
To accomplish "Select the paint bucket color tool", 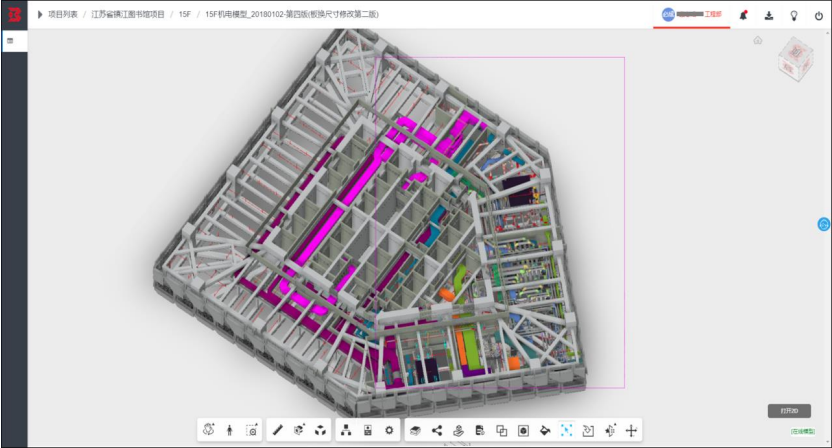I will (x=545, y=430).
